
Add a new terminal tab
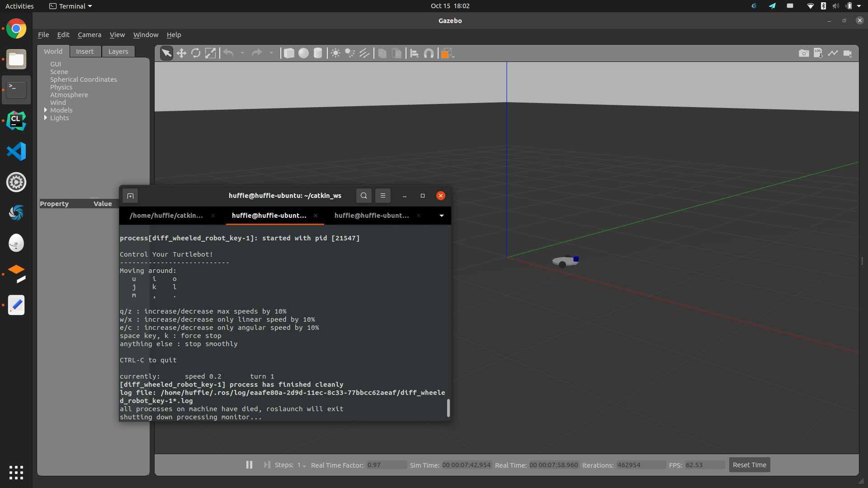[x=130, y=196]
